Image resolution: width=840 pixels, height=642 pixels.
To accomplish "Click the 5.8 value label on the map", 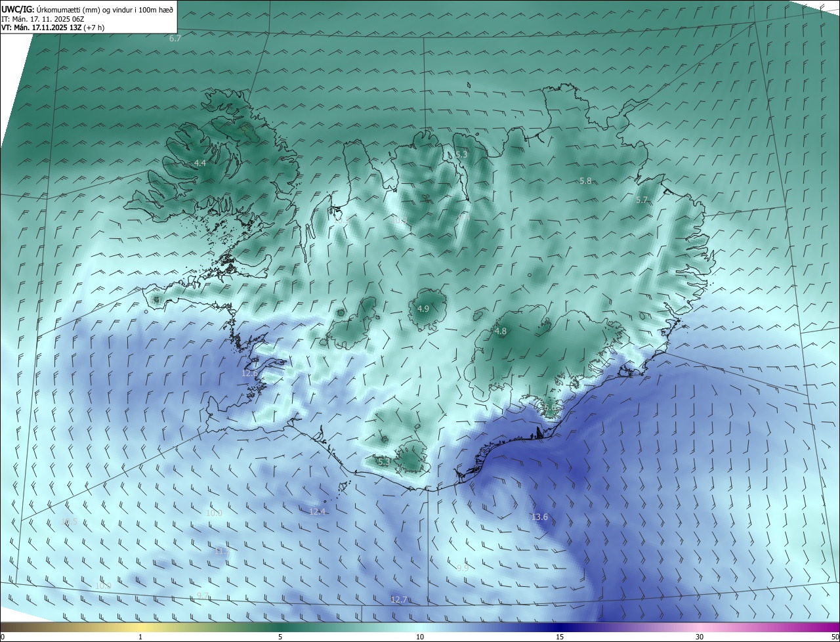I will (x=585, y=181).
